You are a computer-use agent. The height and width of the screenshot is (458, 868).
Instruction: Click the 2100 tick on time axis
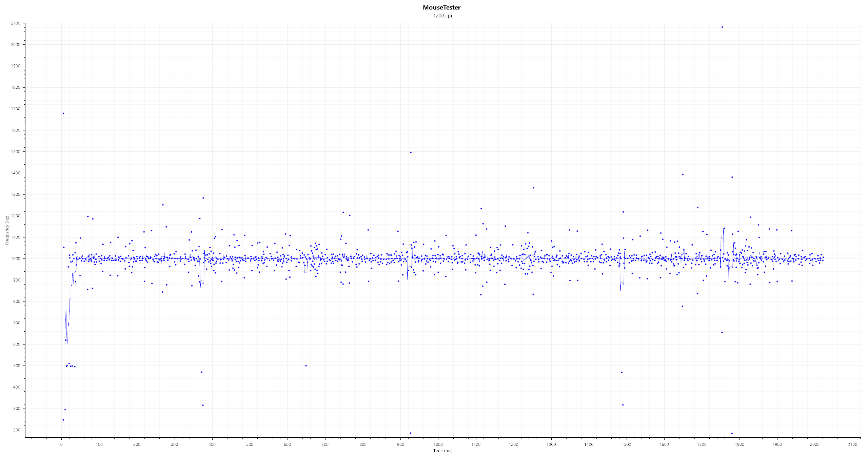click(852, 444)
